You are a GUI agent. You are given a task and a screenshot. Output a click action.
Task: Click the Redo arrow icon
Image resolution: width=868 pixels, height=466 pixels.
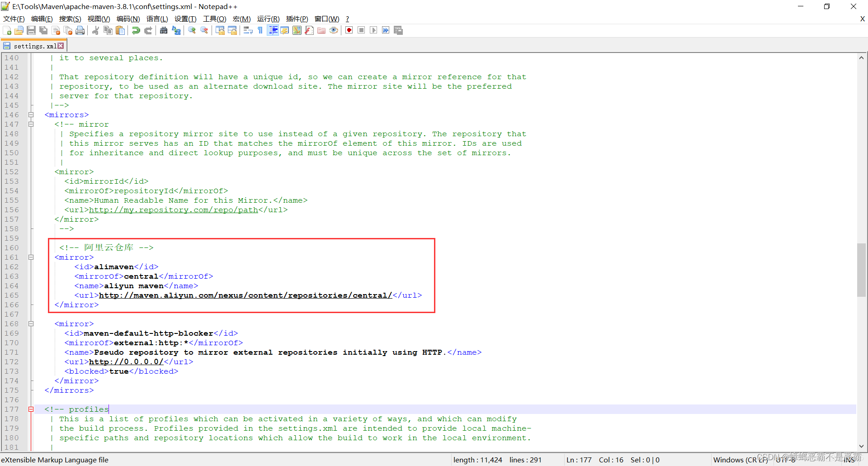(148, 30)
